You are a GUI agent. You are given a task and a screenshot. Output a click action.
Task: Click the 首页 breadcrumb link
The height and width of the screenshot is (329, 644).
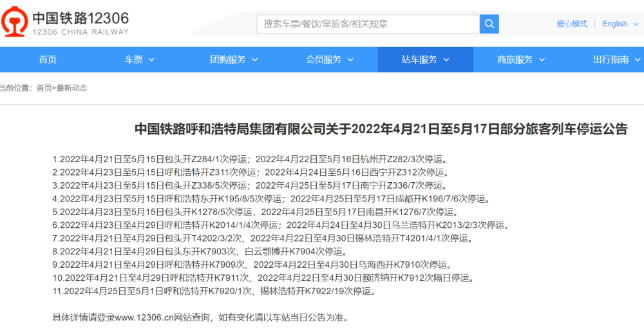pos(44,88)
